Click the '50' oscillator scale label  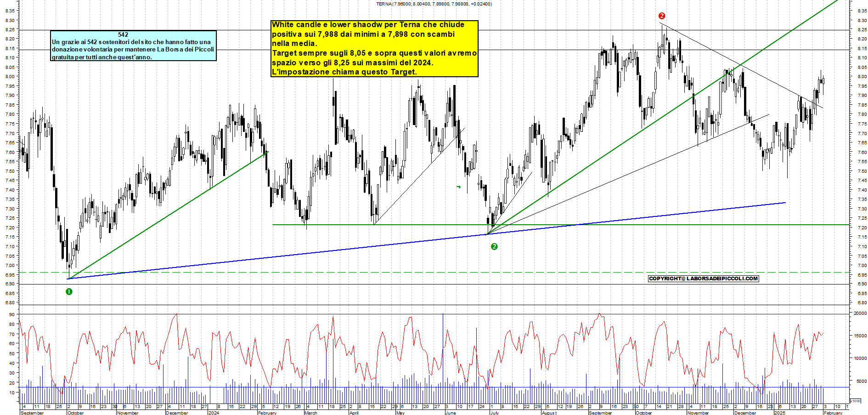coord(12,353)
